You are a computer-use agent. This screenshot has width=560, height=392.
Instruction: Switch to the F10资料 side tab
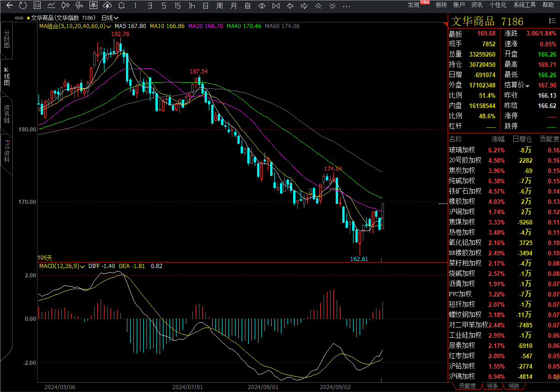click(7, 151)
